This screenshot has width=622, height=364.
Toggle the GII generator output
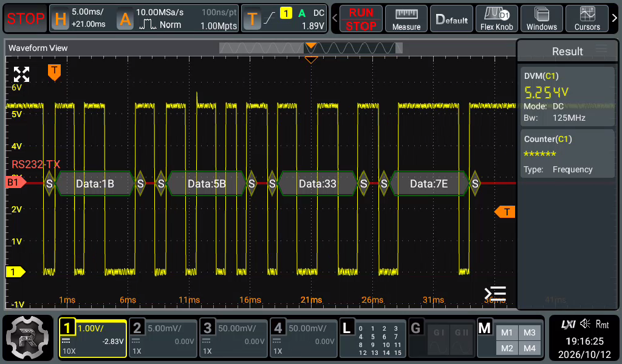pyautogui.click(x=462, y=340)
